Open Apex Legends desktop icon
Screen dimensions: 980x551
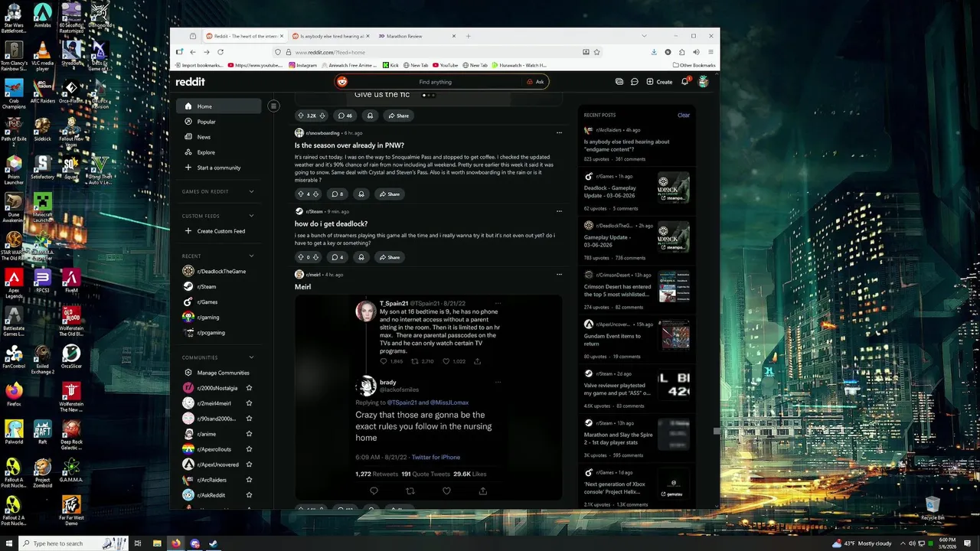coord(13,282)
